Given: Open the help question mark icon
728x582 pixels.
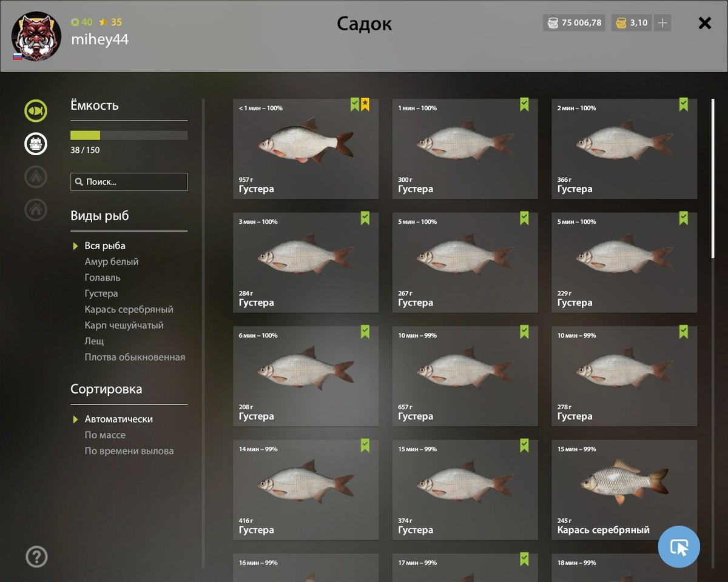Looking at the screenshot, I should (36, 557).
